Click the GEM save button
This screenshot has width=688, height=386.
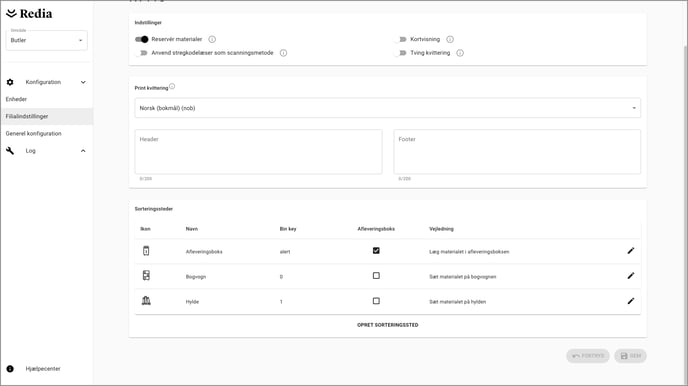631,356
